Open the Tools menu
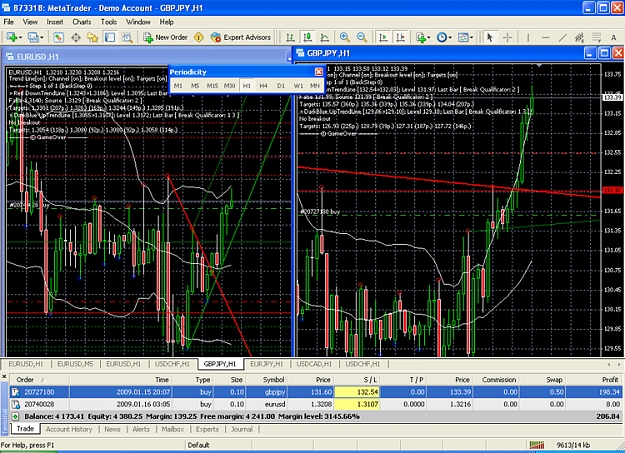 coord(108,22)
